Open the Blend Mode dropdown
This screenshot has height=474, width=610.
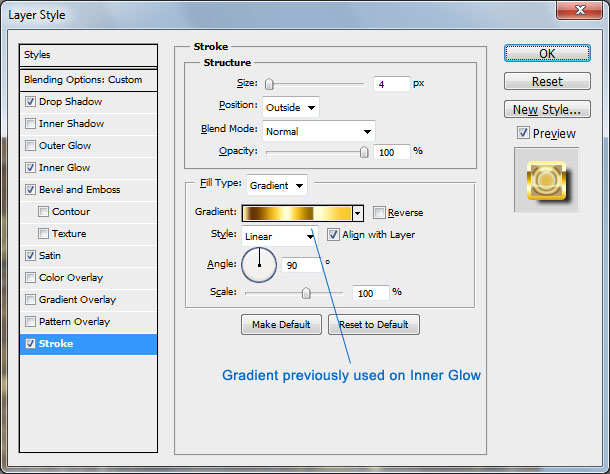(319, 131)
